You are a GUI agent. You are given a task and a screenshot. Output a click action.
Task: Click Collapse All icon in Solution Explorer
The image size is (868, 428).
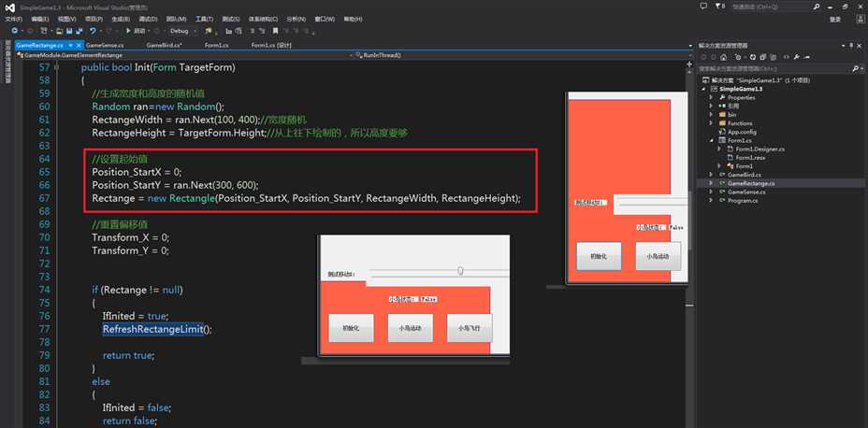click(763, 57)
